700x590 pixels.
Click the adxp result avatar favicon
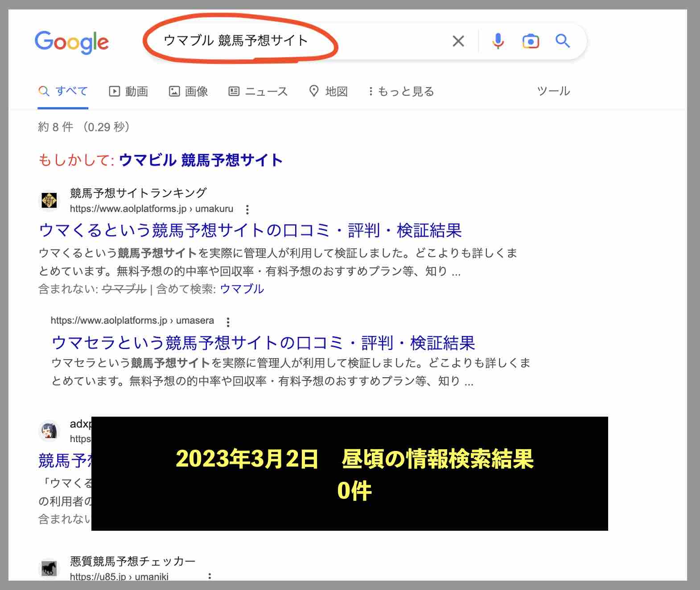coord(49,430)
